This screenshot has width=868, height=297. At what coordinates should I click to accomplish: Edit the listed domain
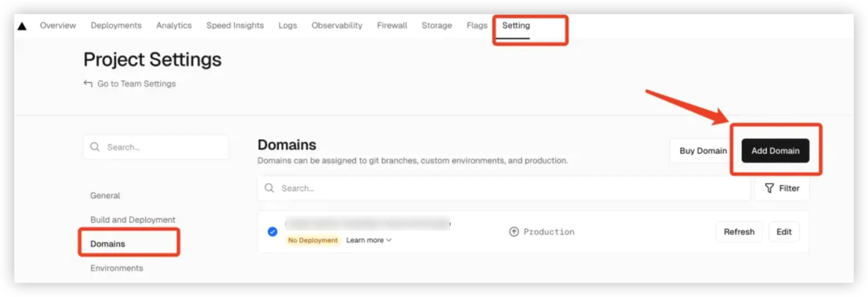point(784,232)
